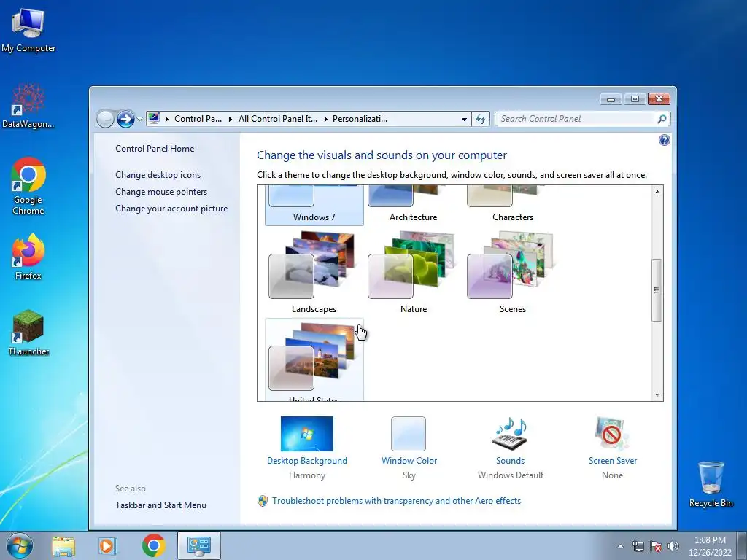Open the help question mark button
Screen dimensions: 747x560
tap(664, 140)
